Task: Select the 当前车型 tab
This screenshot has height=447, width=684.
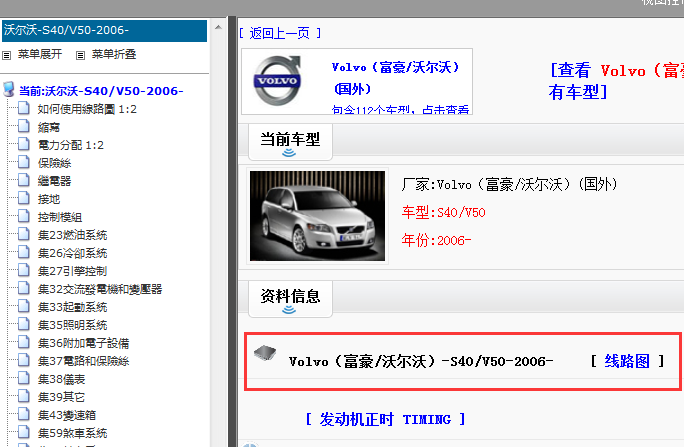Action: 290,142
